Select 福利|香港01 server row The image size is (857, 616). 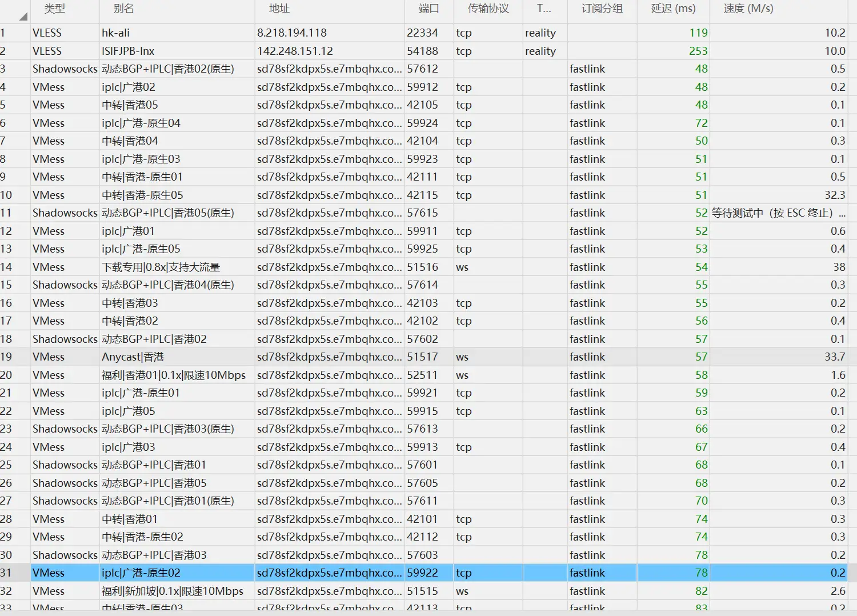pyautogui.click(x=173, y=375)
